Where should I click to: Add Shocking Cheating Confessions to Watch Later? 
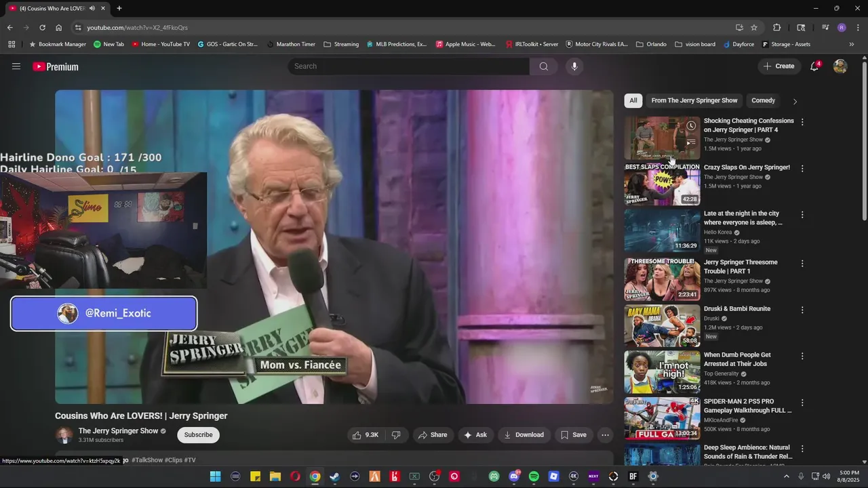click(x=690, y=125)
